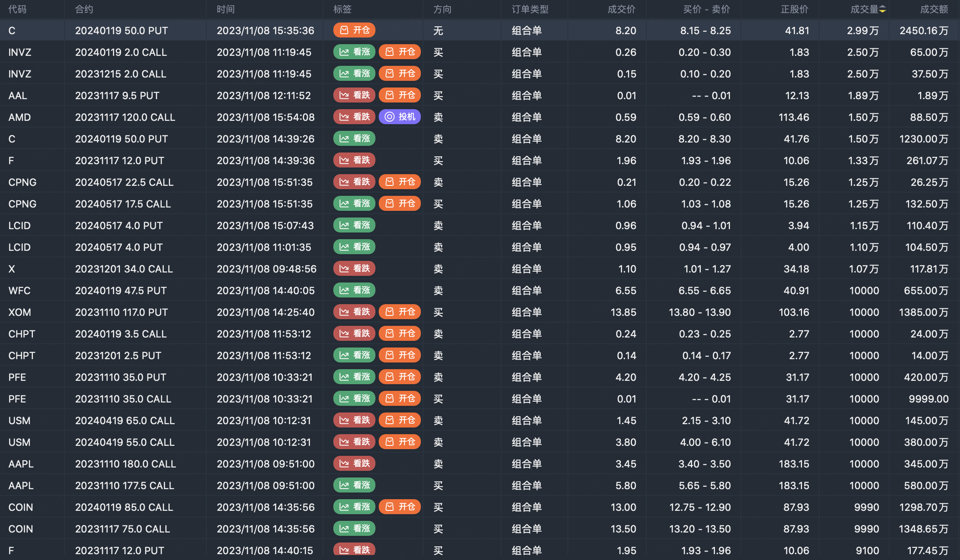This screenshot has height=560, width=960.
Task: Sort by the 成交额 column header
Action: coord(934,9)
